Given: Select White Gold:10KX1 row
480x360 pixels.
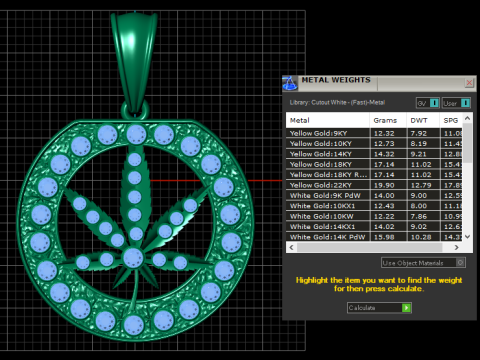Looking at the screenshot, I should (374, 206).
